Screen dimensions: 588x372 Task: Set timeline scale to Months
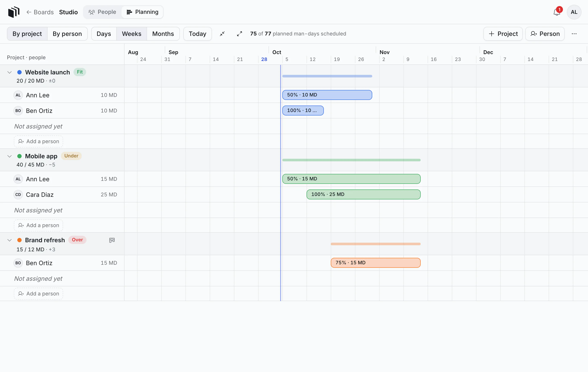click(163, 34)
